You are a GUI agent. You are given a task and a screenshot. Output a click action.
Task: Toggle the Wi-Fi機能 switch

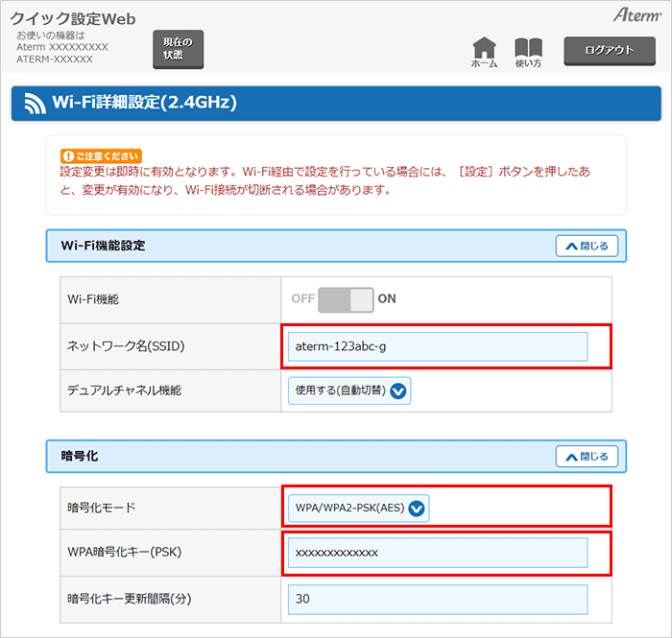[x=346, y=298]
